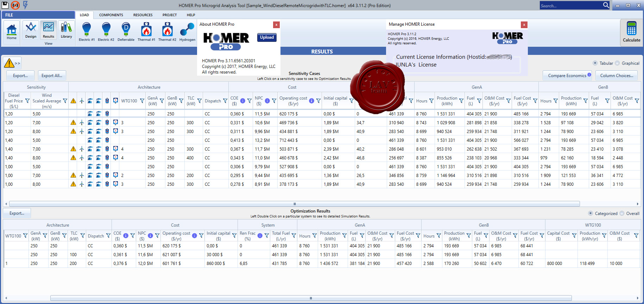Click the save icon in title bar
The image size is (644, 304).
pos(5,5)
